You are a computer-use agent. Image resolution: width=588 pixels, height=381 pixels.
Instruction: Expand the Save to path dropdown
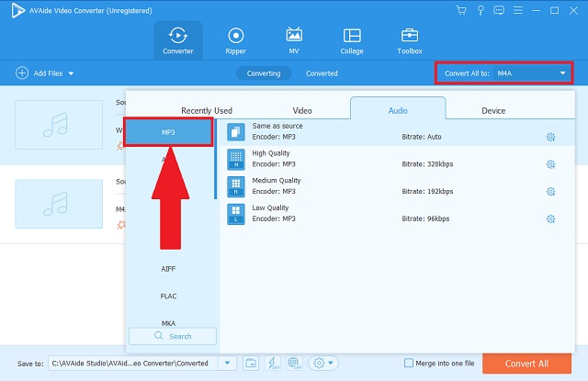227,363
